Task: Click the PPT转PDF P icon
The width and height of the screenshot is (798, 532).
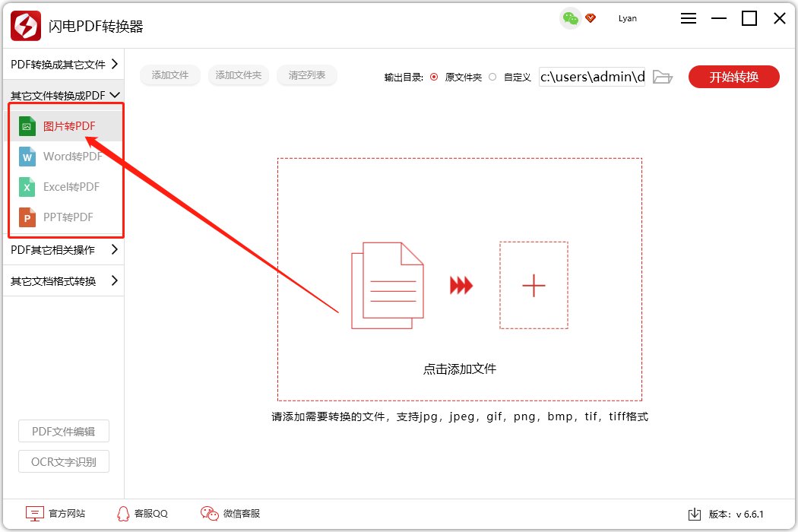Action: pos(27,217)
